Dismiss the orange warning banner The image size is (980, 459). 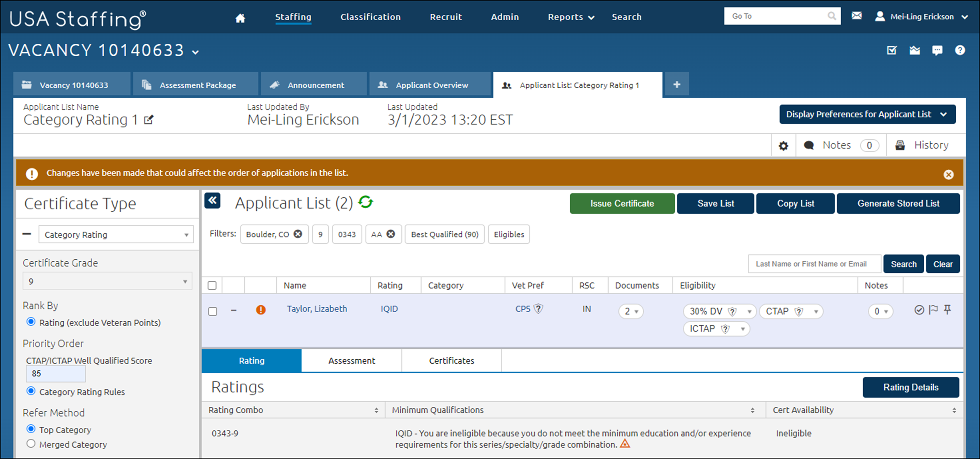948,174
